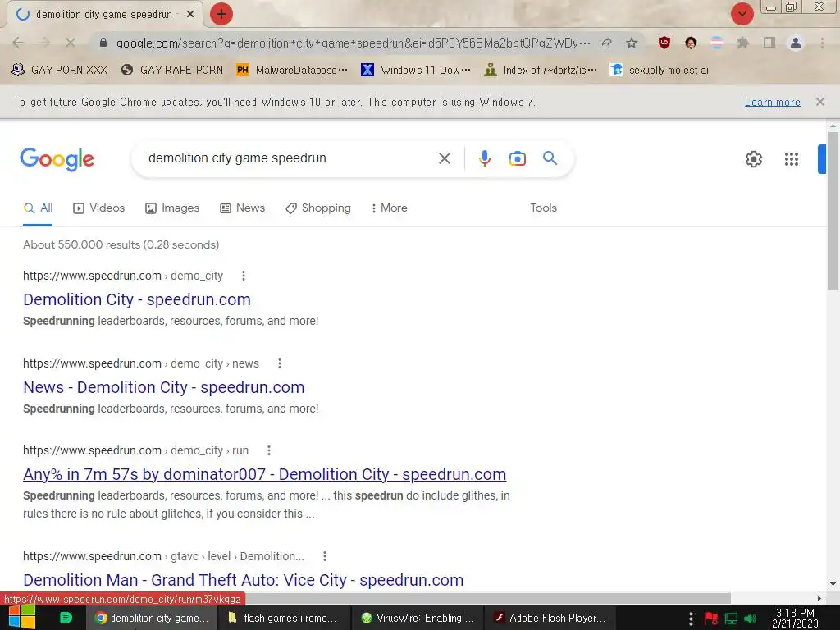Open the Chrome three-dot menu

tap(822, 43)
